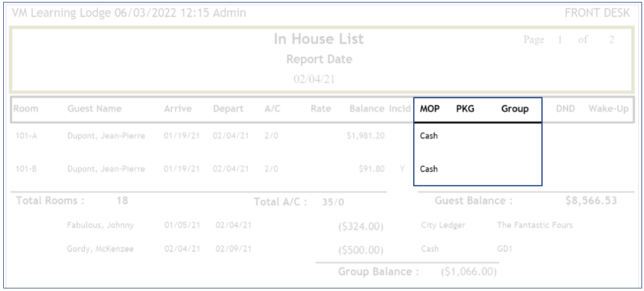Click the In House List report title

(x=319, y=39)
